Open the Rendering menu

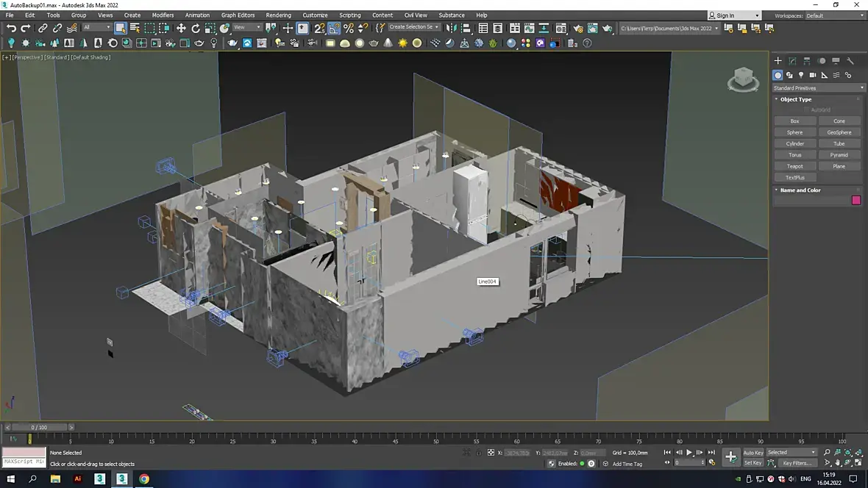(279, 15)
